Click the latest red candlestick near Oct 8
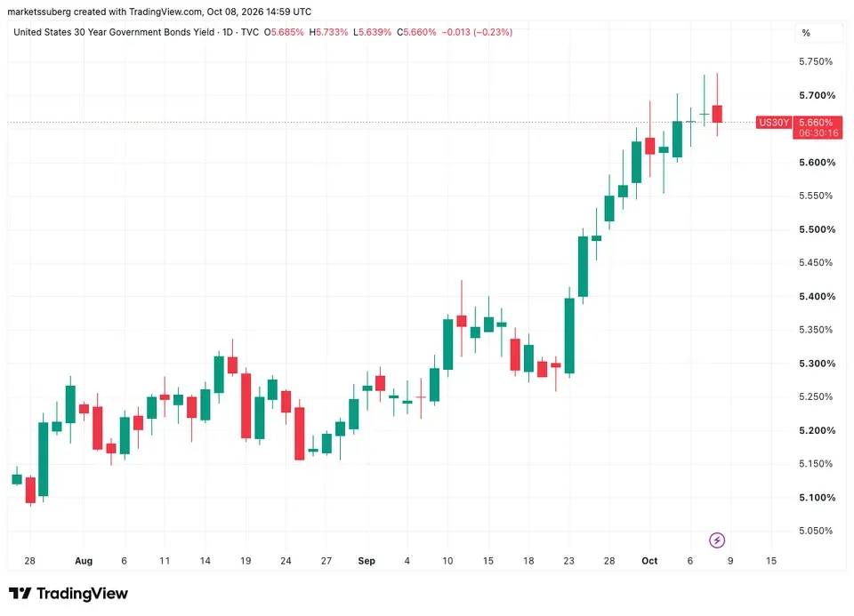 pyautogui.click(x=717, y=114)
